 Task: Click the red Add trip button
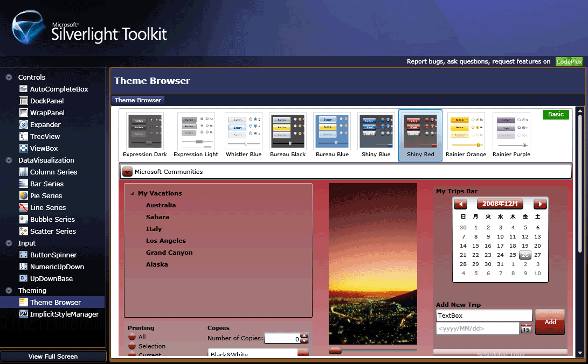tap(550, 322)
